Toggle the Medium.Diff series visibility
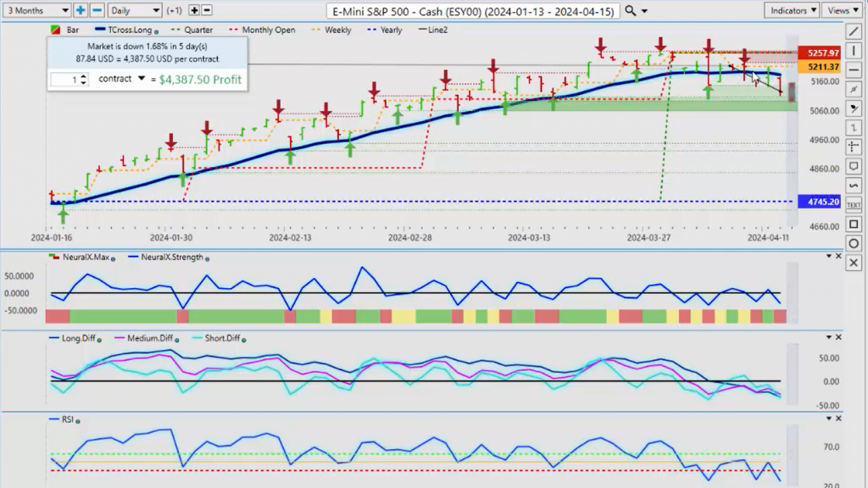The width and height of the screenshot is (868, 488). point(176,340)
